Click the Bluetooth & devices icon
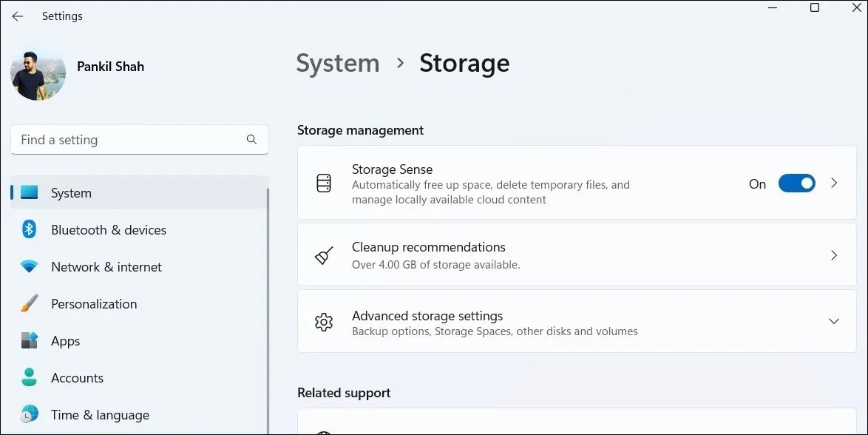 tap(28, 229)
